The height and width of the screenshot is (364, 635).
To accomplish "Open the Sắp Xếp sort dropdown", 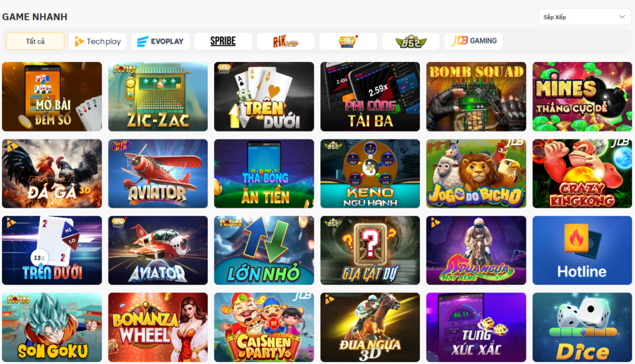I will point(585,17).
